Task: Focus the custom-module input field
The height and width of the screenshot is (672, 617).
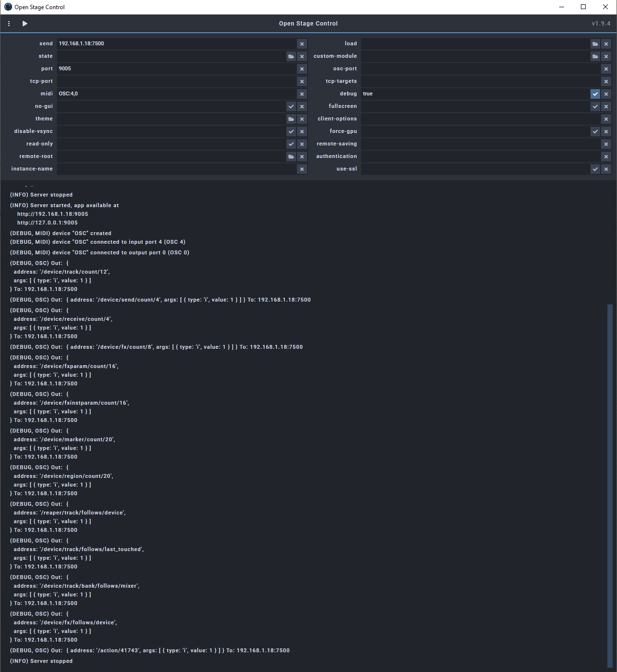Action: click(475, 56)
